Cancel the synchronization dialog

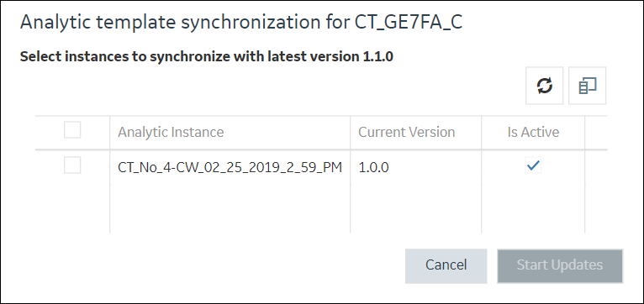coord(446,265)
